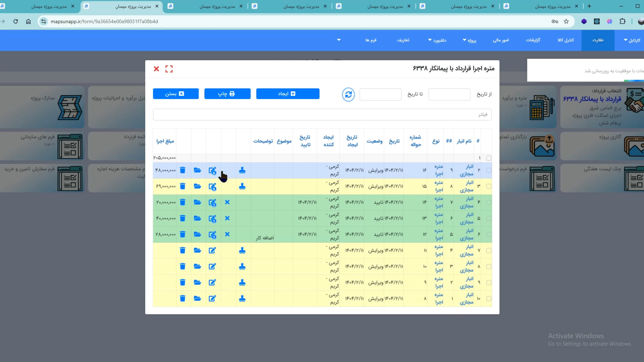
Task: Click the فیلتر filter input field
Action: 322,115
